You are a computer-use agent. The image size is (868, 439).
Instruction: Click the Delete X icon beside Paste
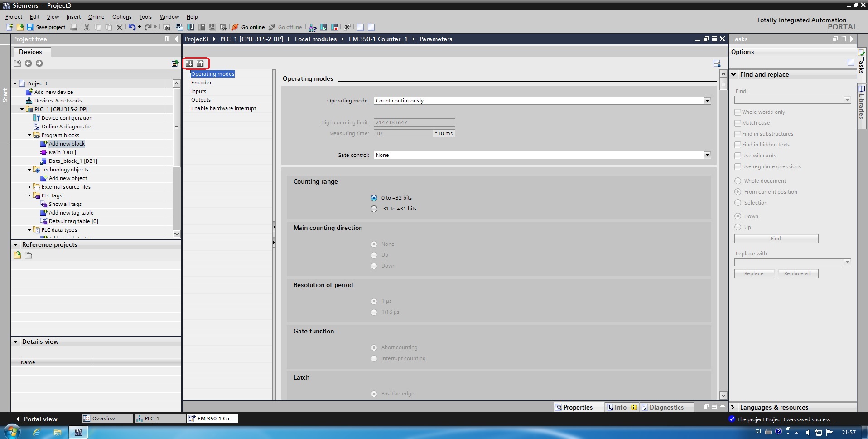click(120, 27)
